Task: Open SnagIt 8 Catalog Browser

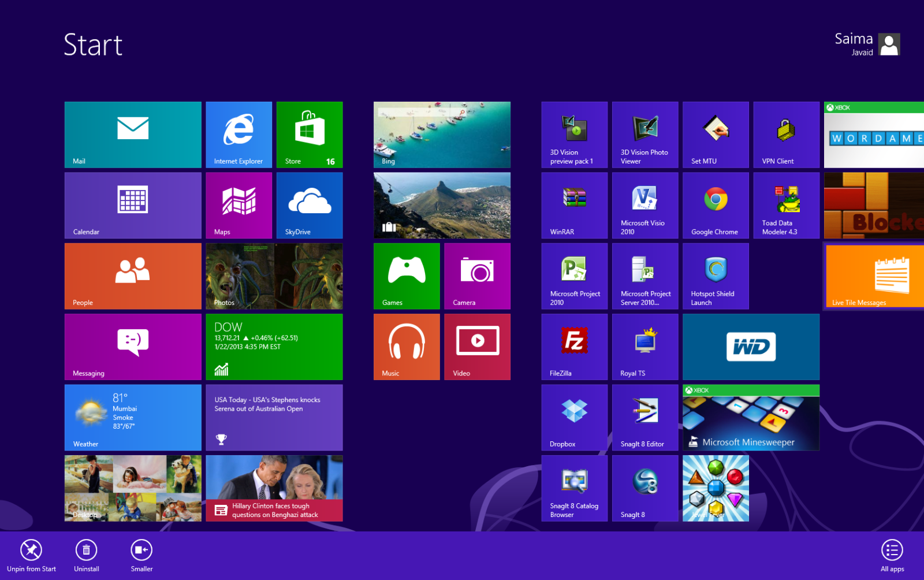Action: click(575, 488)
